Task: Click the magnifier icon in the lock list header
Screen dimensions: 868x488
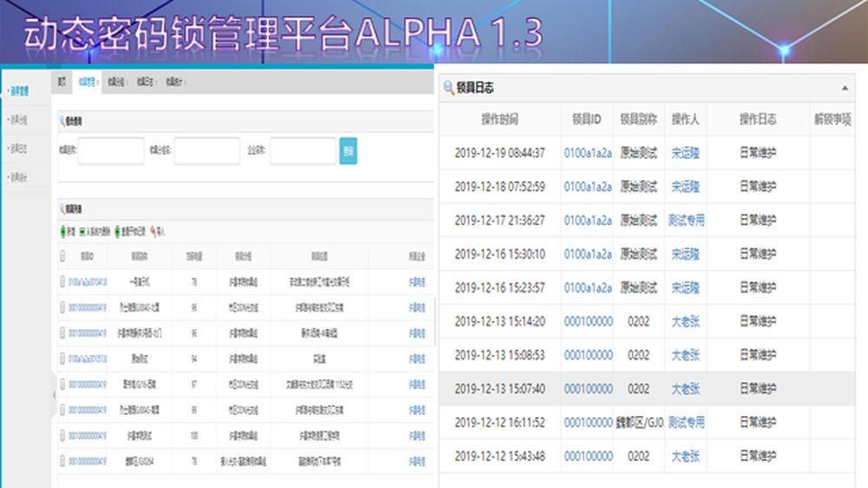Action: point(61,209)
